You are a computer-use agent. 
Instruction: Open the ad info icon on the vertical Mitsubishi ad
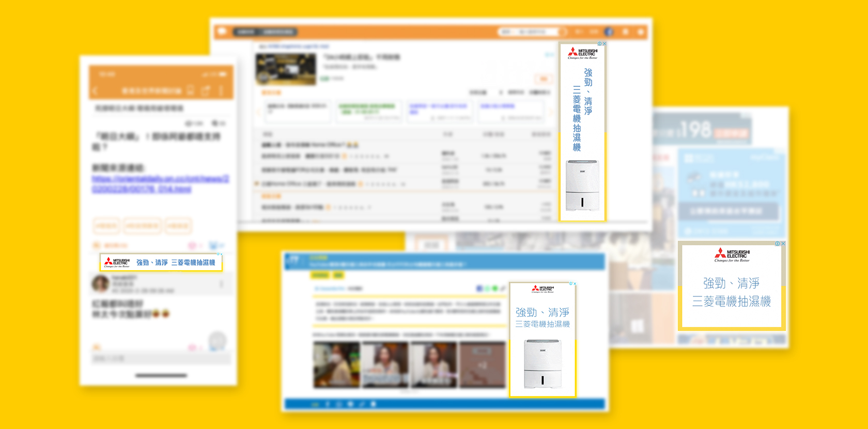coord(600,44)
